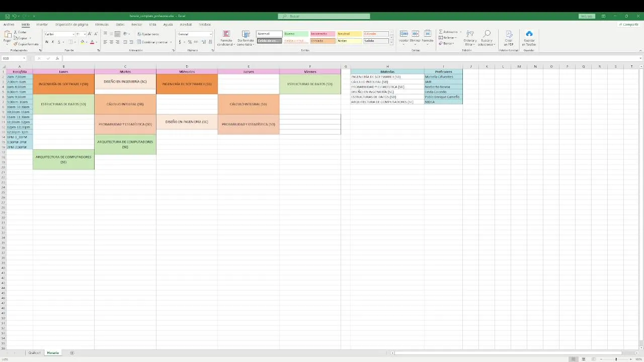Click text orientation icon
The image size is (644, 362).
point(125,34)
